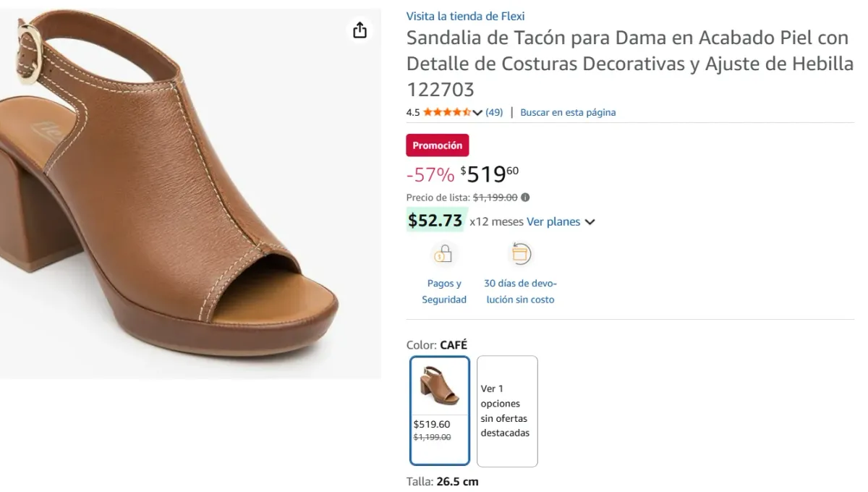The width and height of the screenshot is (868, 492).
Task: Click the Pagos y Seguridad padlock icon
Action: [x=443, y=254]
